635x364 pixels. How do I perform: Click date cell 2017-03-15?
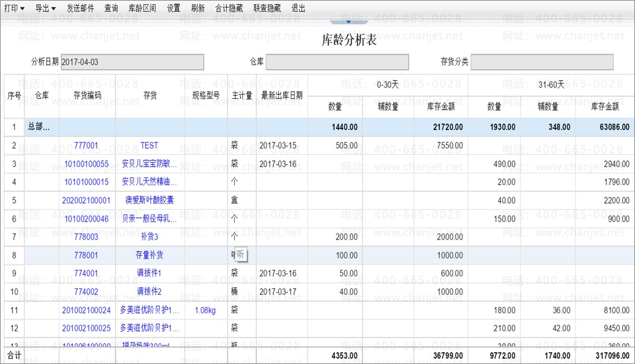(x=278, y=145)
